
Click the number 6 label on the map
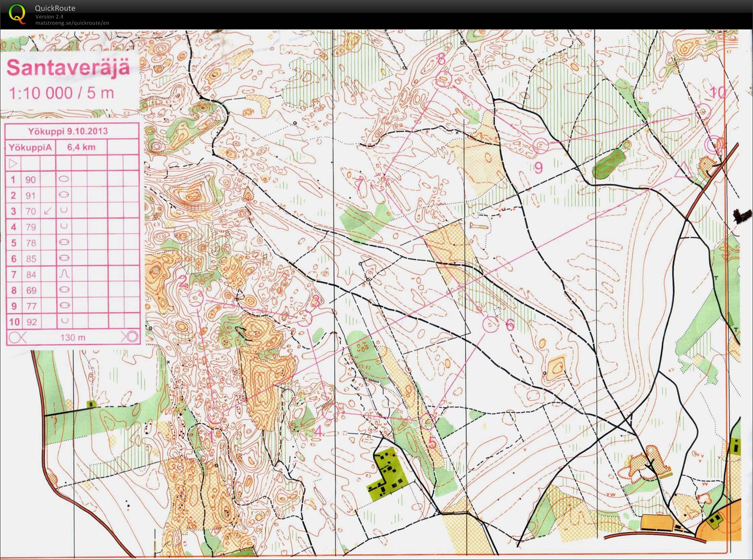[510, 325]
